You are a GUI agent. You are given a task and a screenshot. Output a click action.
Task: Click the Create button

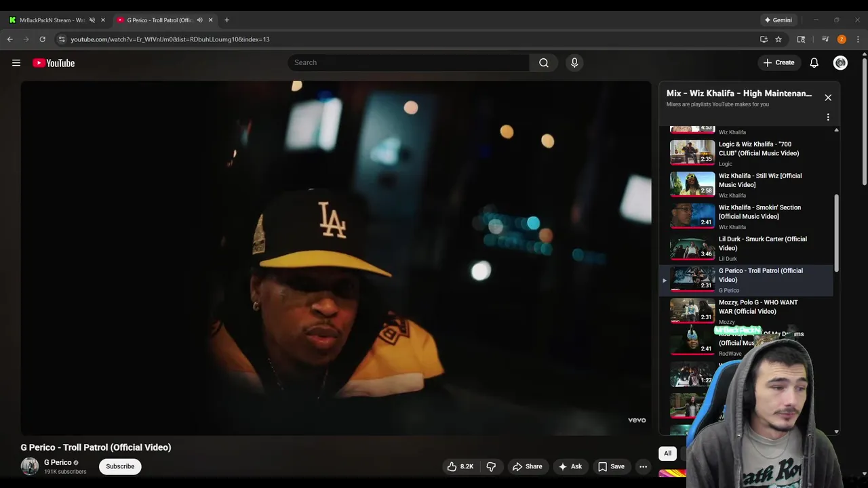tap(778, 62)
